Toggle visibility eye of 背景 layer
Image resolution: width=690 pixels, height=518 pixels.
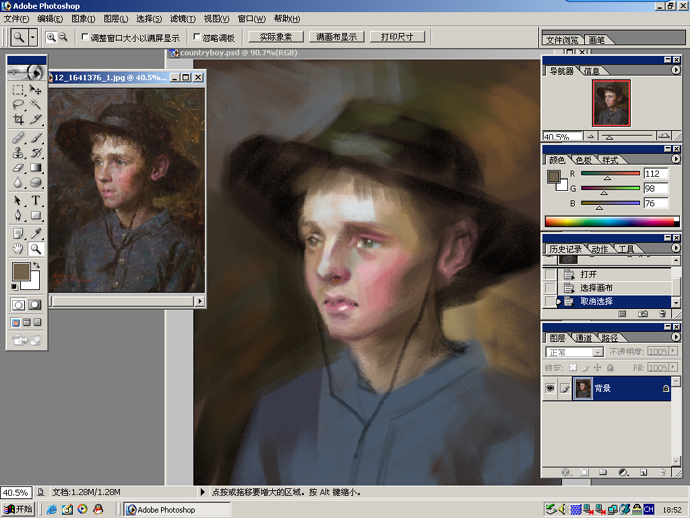[550, 388]
